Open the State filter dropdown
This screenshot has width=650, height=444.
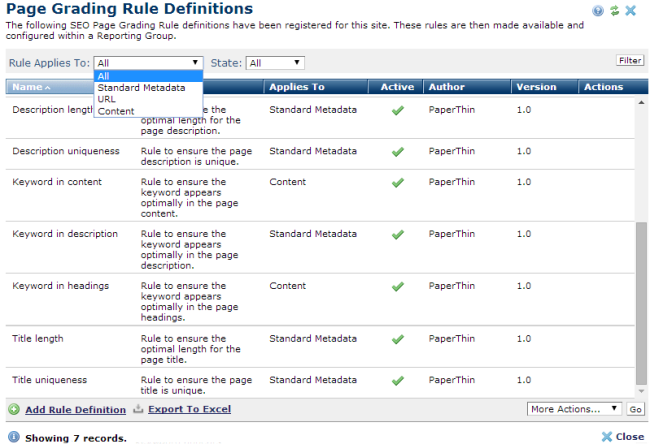[275, 62]
